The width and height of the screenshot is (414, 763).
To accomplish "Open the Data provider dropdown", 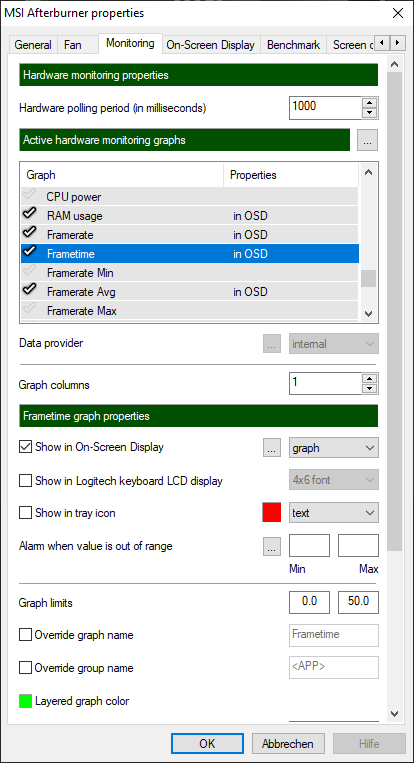I will [x=334, y=344].
